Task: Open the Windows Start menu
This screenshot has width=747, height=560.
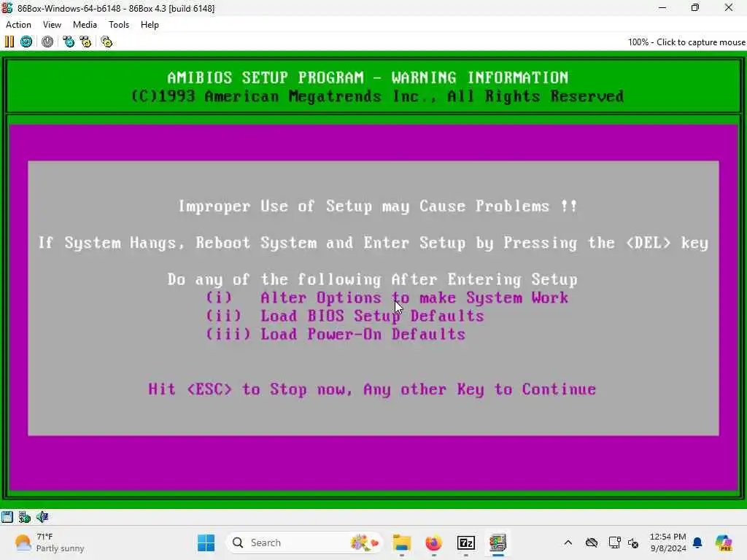Action: tap(206, 542)
